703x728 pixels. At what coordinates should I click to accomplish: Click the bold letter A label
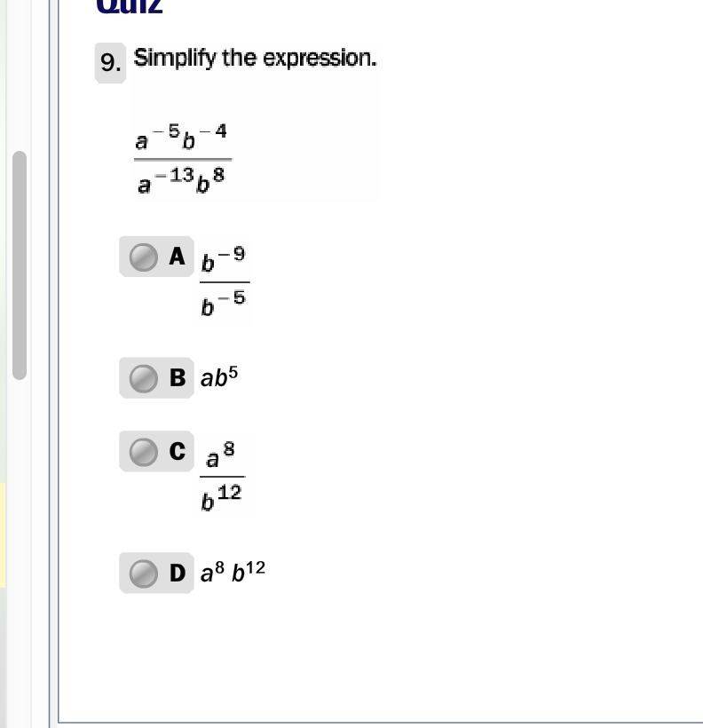pos(177,257)
